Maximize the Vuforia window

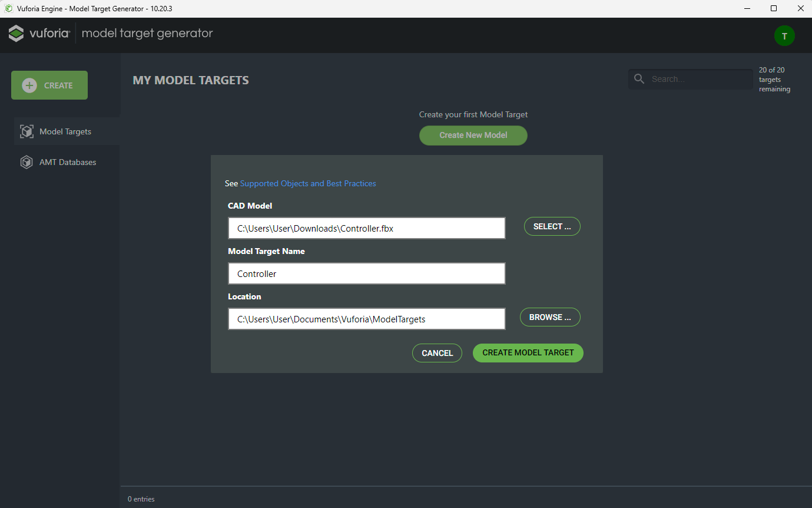[x=774, y=8]
